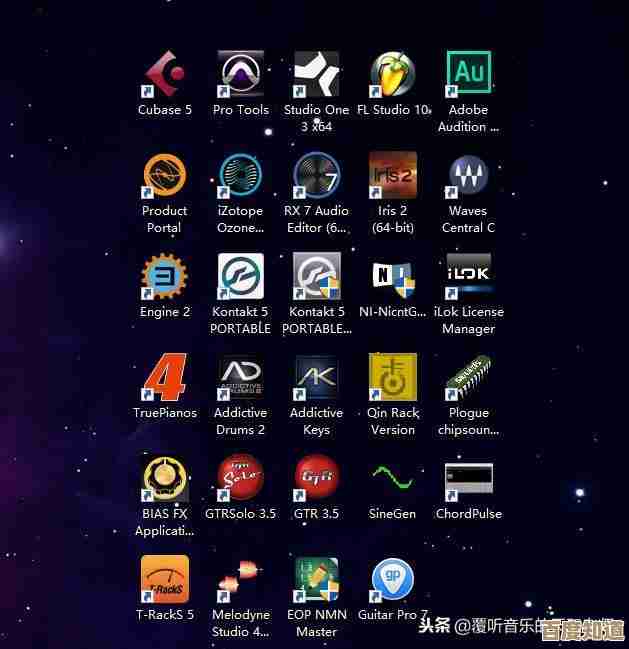The image size is (629, 649).
Task: Select Kontakt 5 PORTABLE with the shield icon
Action: pyautogui.click(x=317, y=276)
